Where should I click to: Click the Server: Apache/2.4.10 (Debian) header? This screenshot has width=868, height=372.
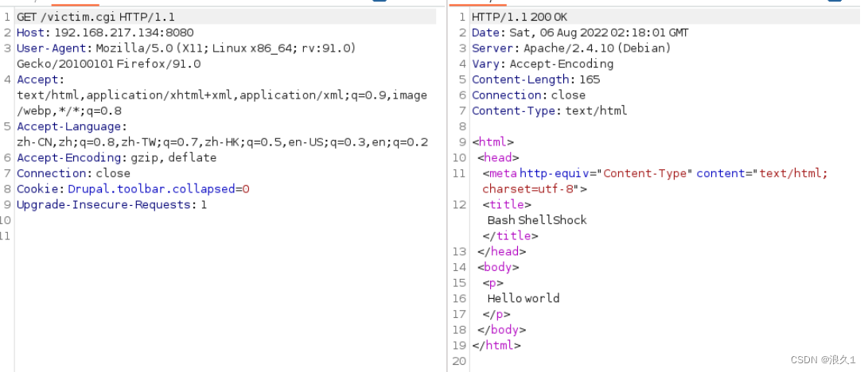click(571, 48)
